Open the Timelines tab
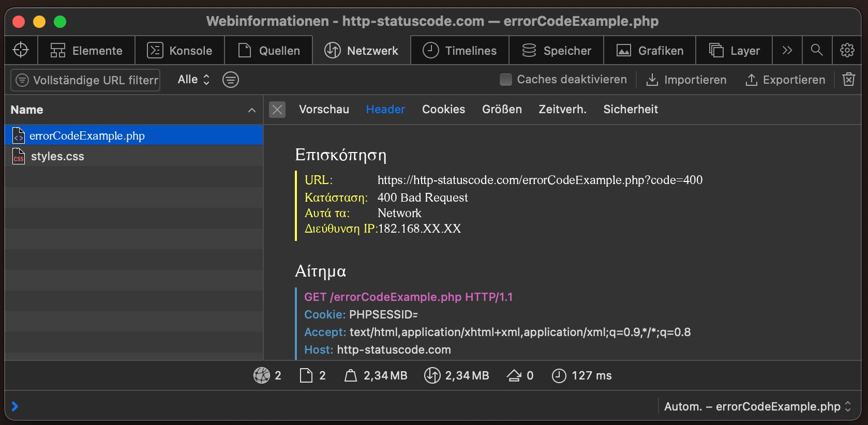The image size is (868, 425). [460, 50]
